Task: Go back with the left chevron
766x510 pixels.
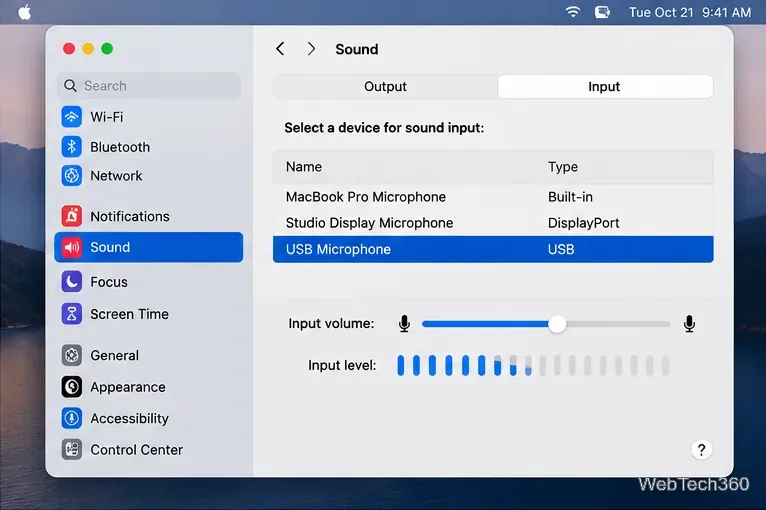Action: tap(280, 49)
